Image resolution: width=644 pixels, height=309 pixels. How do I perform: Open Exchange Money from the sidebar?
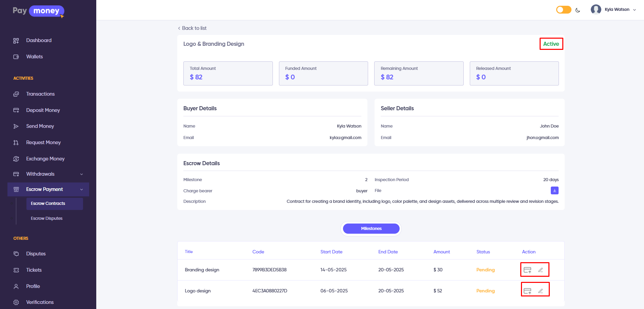coord(45,159)
